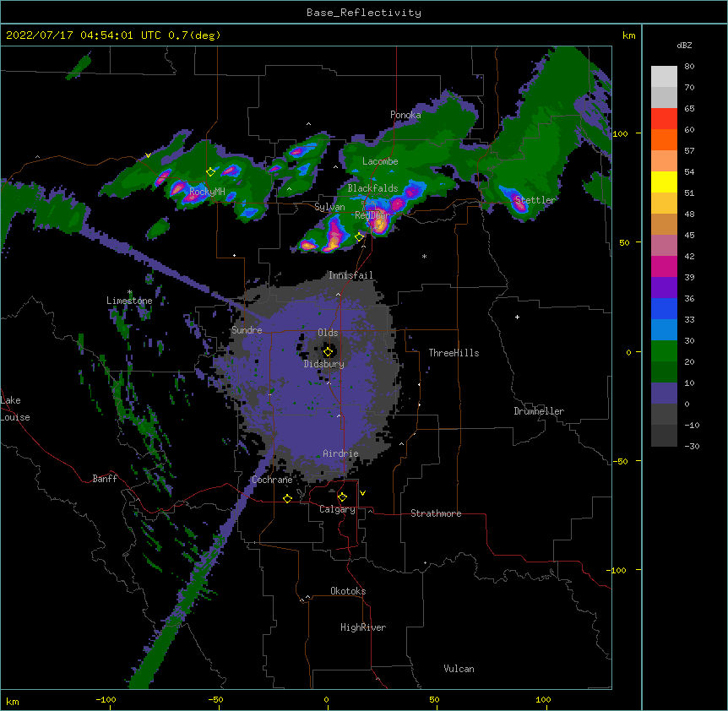Click the Calgary city label

[x=337, y=509]
